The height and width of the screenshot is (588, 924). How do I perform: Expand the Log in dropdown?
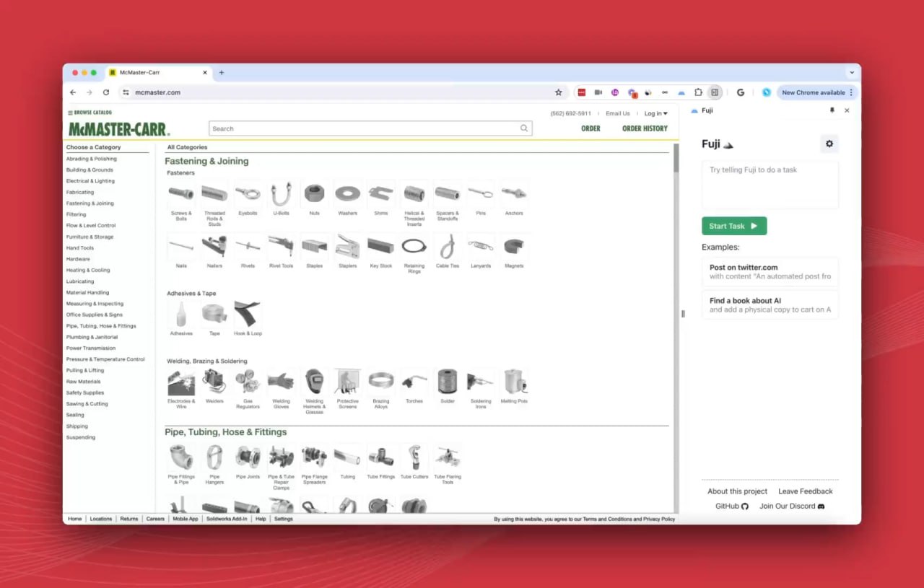point(655,113)
